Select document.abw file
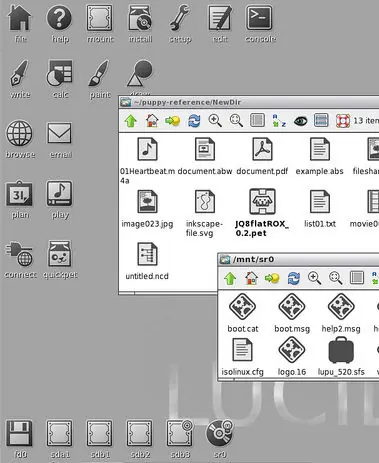 coord(205,156)
